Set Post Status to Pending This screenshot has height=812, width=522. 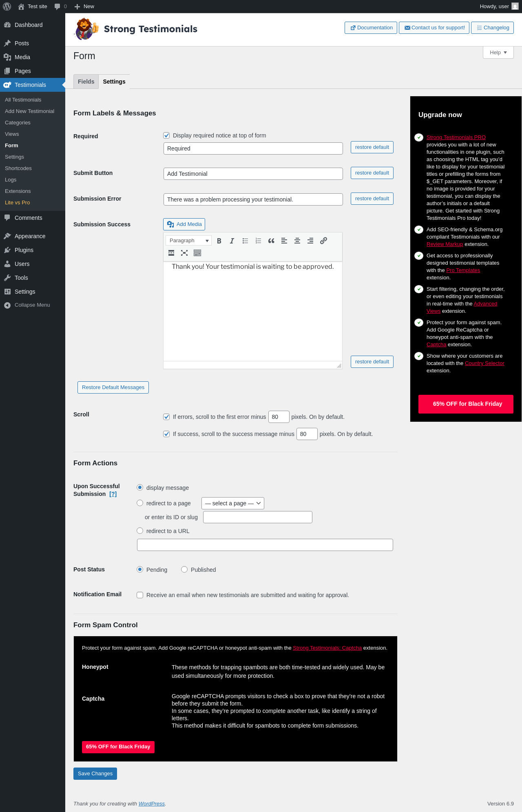pos(140,569)
